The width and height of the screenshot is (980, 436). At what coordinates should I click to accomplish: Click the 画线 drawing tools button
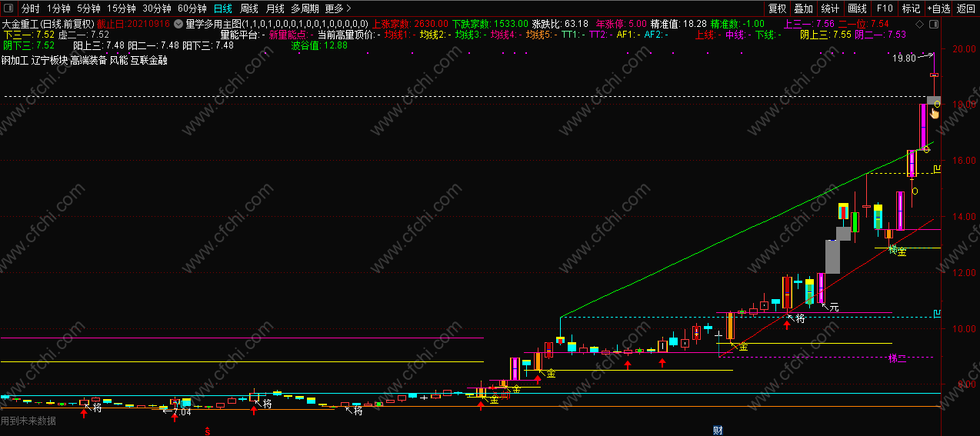857,8
